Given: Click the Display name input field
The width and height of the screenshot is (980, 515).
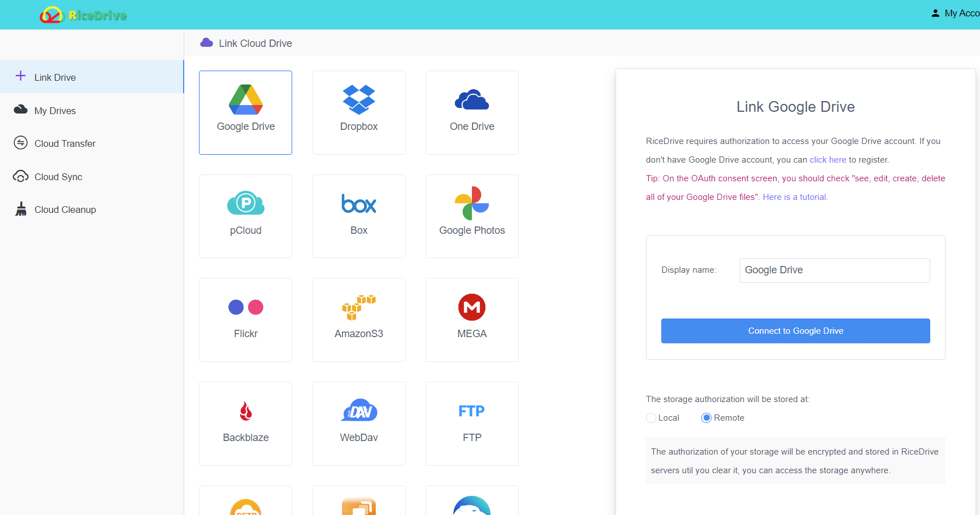Looking at the screenshot, I should [835, 270].
